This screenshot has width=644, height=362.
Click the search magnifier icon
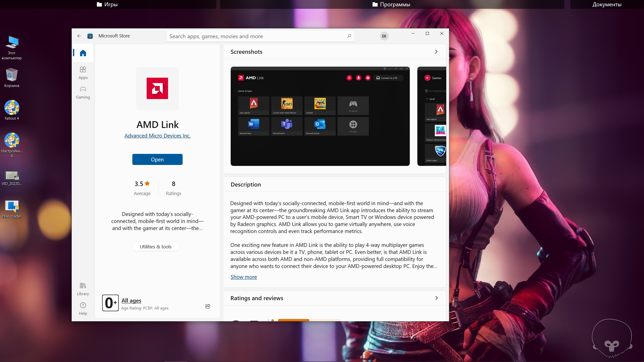pyautogui.click(x=349, y=36)
